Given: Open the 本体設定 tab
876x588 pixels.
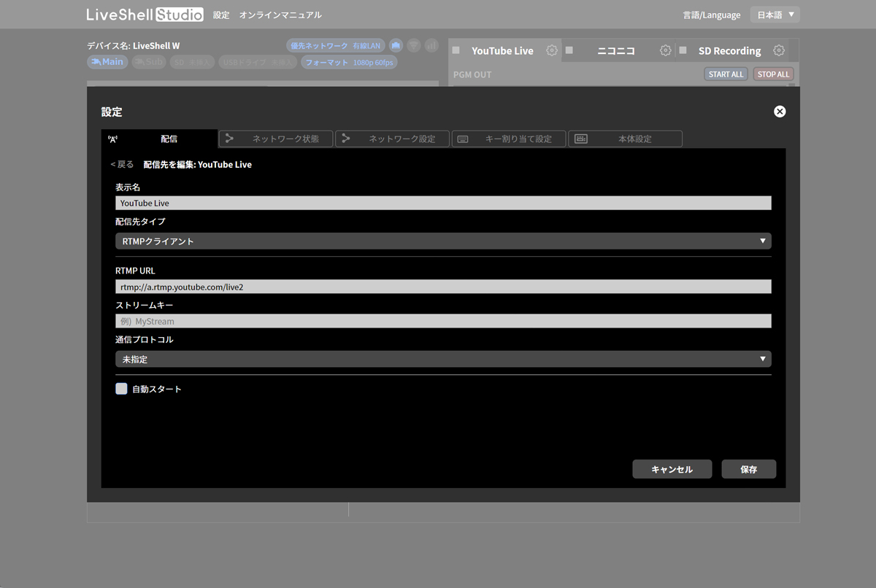Looking at the screenshot, I should (x=625, y=139).
